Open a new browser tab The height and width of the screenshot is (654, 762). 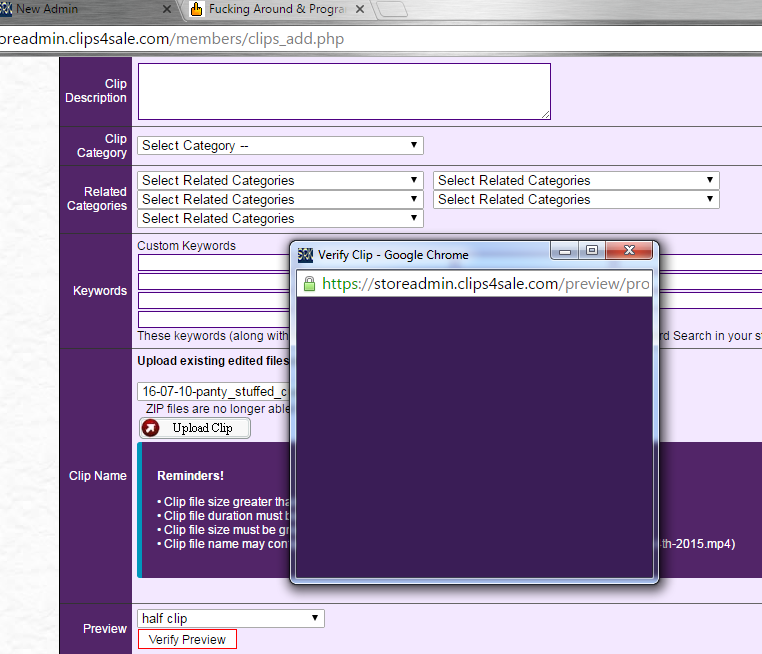click(392, 9)
